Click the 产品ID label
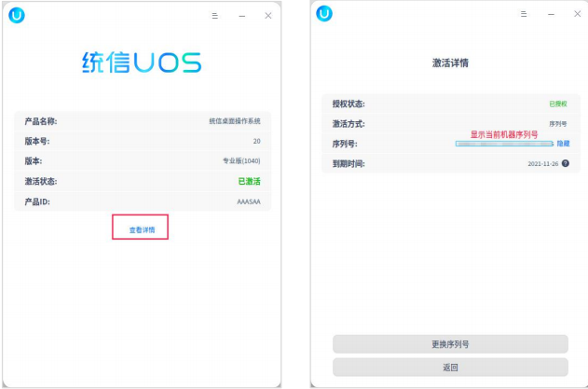The width and height of the screenshot is (588, 389). click(37, 201)
